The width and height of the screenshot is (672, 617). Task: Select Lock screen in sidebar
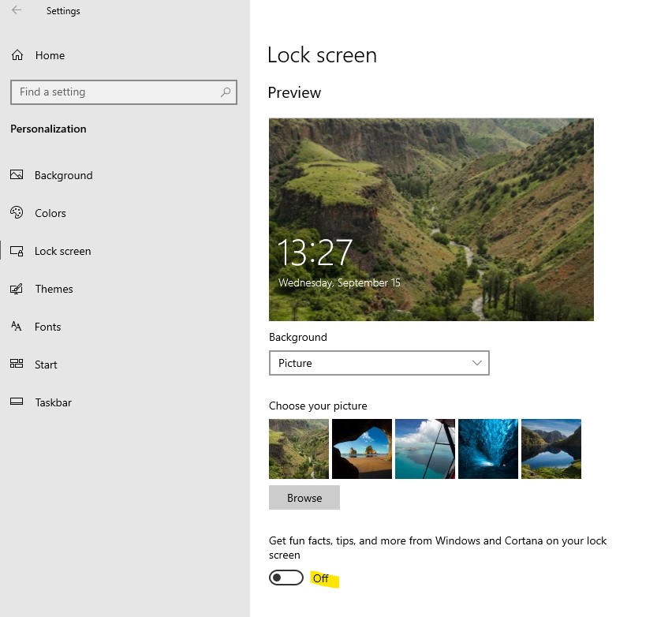pos(62,251)
